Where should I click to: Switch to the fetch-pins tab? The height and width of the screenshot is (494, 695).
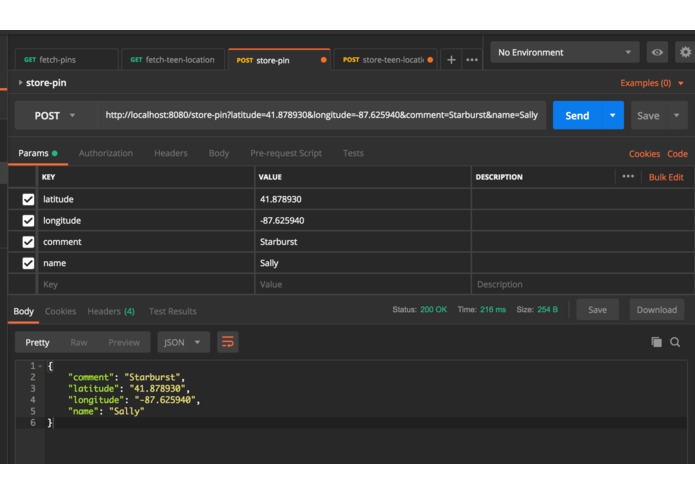tap(66, 60)
